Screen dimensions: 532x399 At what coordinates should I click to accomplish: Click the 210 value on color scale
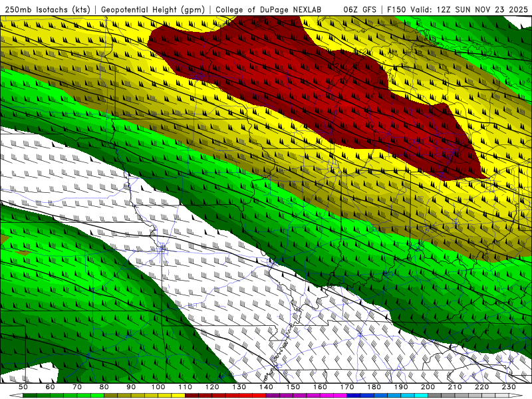click(x=455, y=387)
